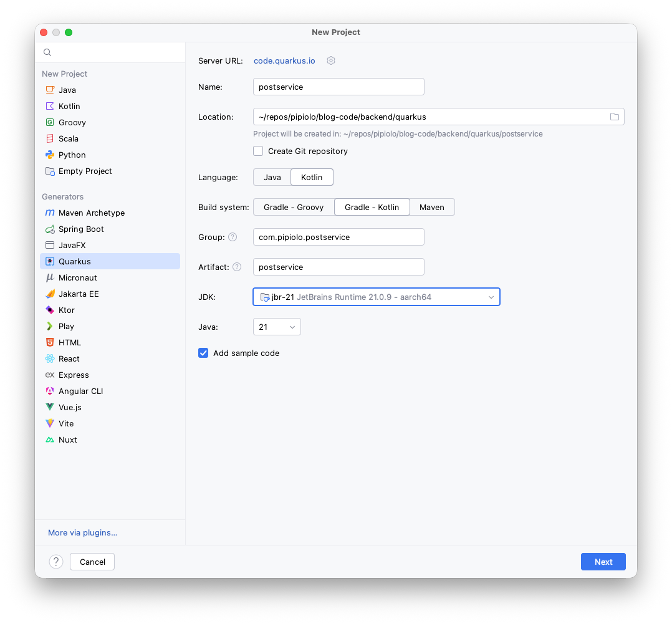Select Kotlin in New Project list
Image resolution: width=672 pixels, height=624 pixels.
pyautogui.click(x=69, y=106)
